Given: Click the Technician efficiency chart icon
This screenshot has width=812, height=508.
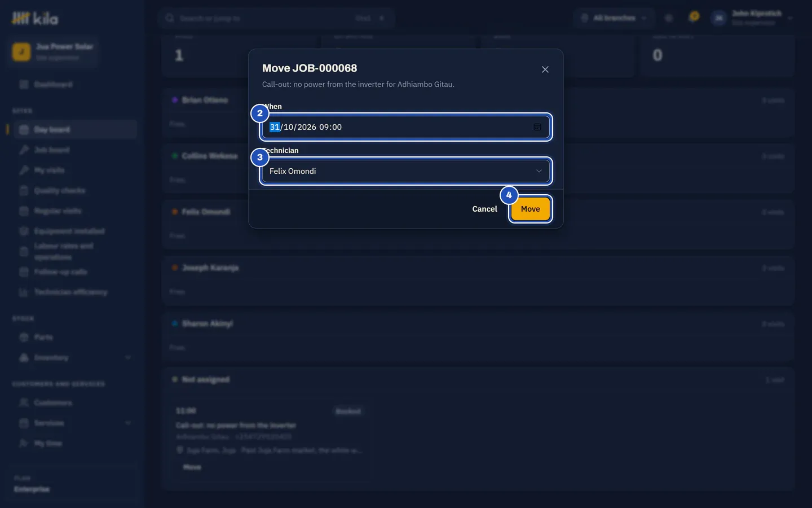Looking at the screenshot, I should click(24, 292).
